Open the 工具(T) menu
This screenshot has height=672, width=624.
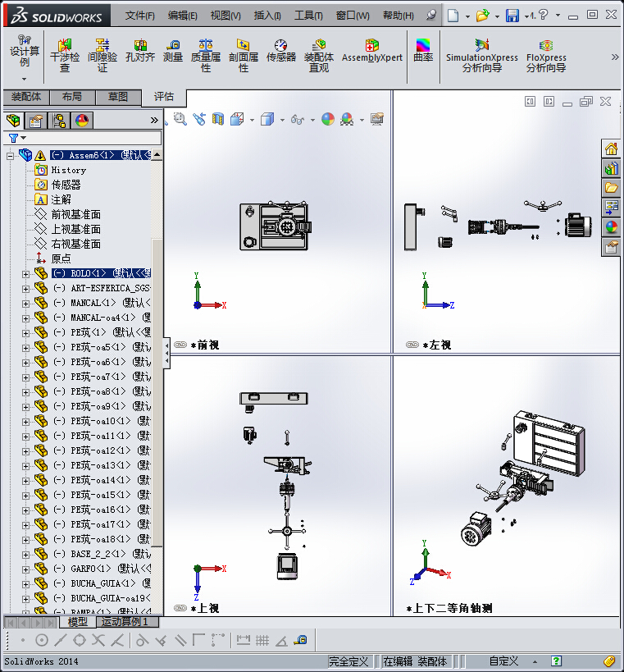pos(308,16)
